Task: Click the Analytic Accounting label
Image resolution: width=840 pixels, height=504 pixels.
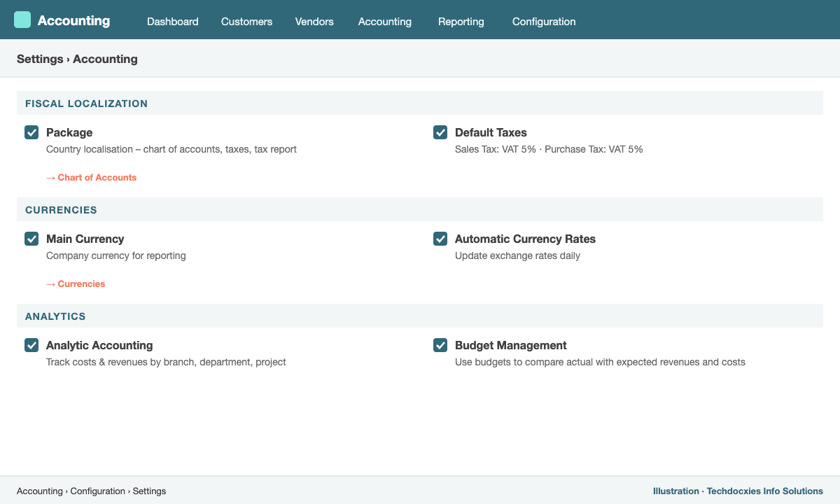Action: [99, 345]
